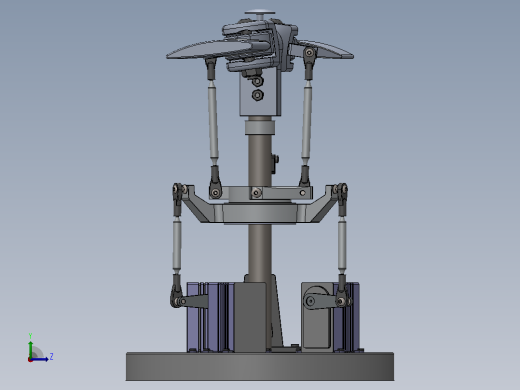Select the lower hex nut on rotor hub block
520x390 pixels.
coord(258,95)
